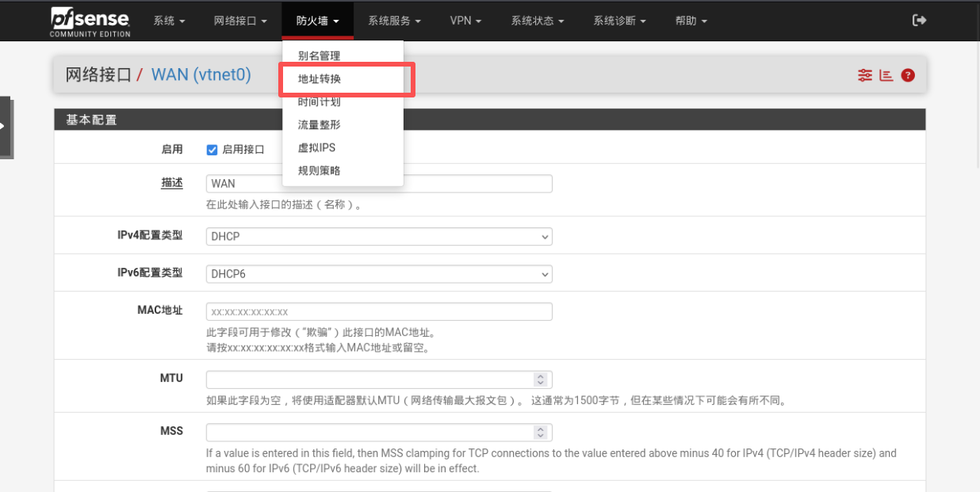Expand the left edge side panel arrow

click(4, 126)
